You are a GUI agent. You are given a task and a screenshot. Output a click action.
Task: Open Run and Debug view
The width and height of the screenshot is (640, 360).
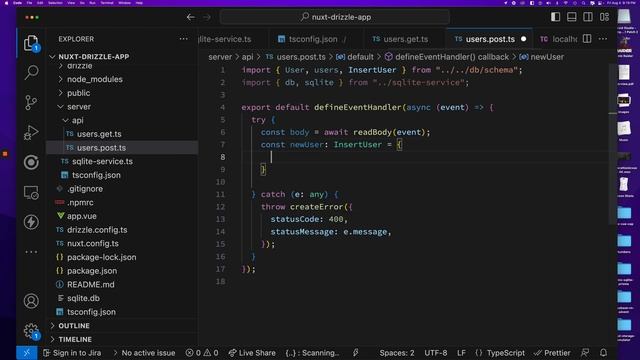(31, 133)
